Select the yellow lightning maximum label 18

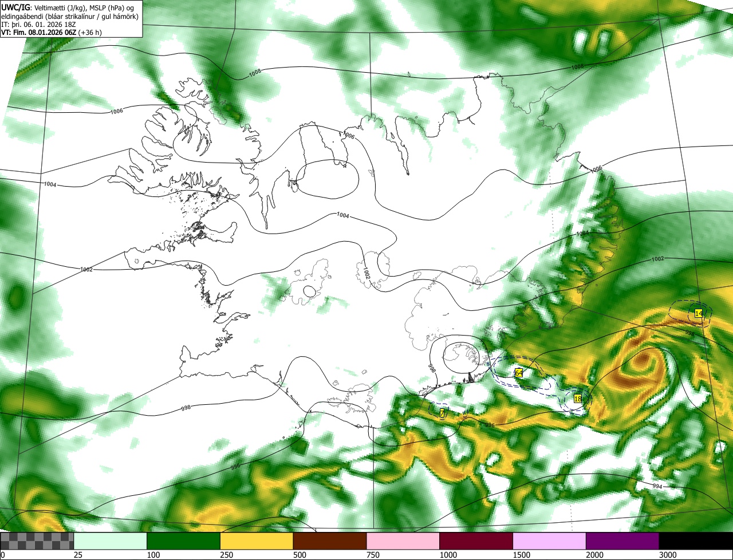(x=578, y=399)
